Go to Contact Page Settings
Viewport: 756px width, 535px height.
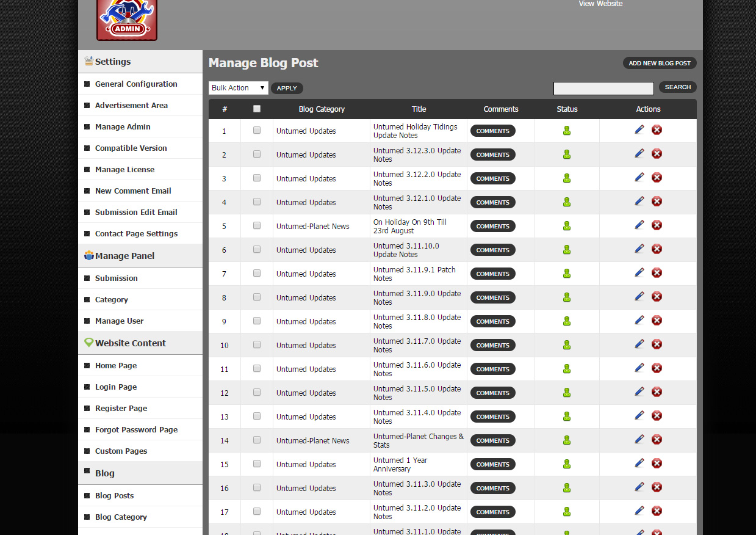(x=136, y=233)
